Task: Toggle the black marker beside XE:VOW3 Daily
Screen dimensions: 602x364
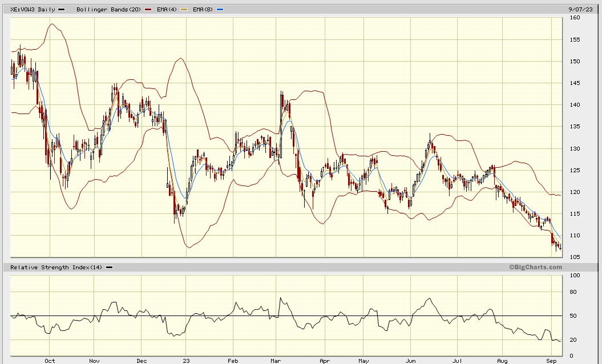Action: [61, 9]
